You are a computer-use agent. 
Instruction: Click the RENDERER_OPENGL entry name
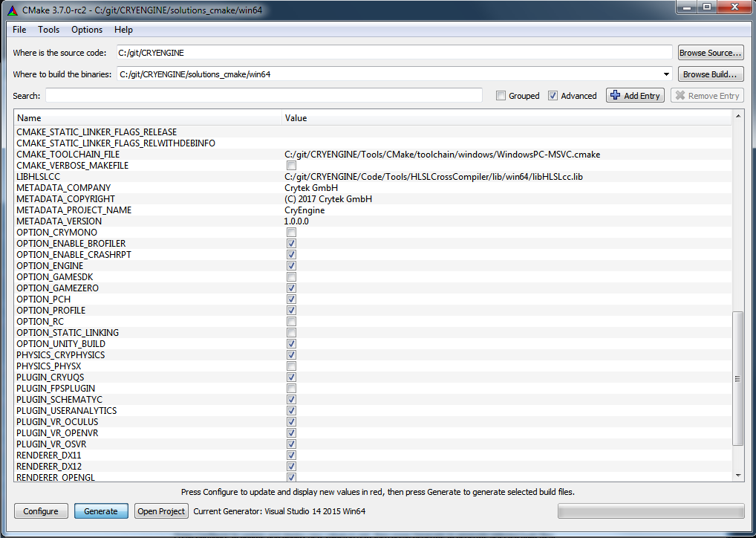point(56,477)
